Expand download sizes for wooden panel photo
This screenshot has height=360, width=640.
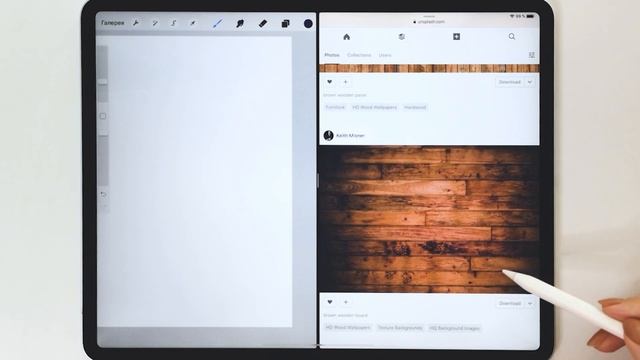coord(529,82)
